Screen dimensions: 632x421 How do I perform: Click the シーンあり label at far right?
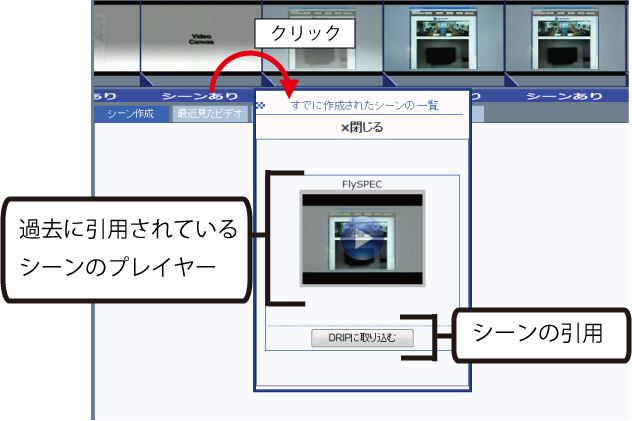click(x=565, y=96)
